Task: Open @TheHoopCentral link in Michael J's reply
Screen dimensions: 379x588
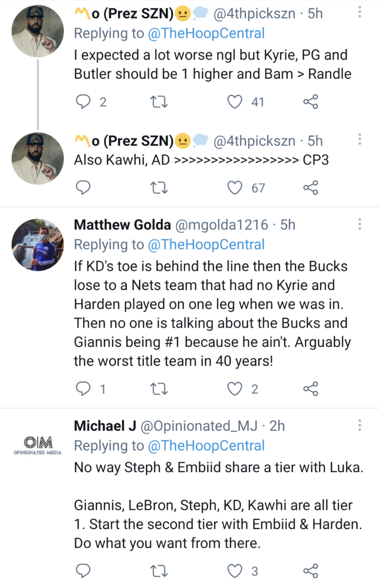Action: point(206,446)
